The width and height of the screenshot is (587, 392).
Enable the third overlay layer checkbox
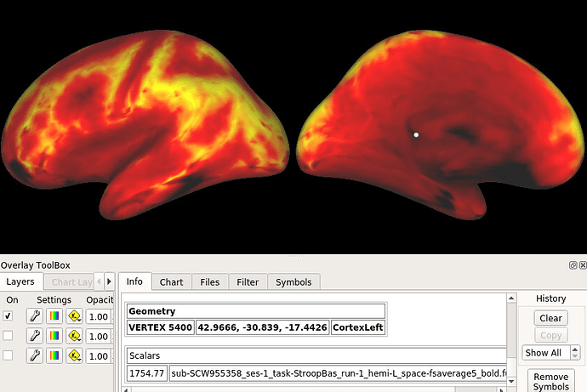point(9,355)
